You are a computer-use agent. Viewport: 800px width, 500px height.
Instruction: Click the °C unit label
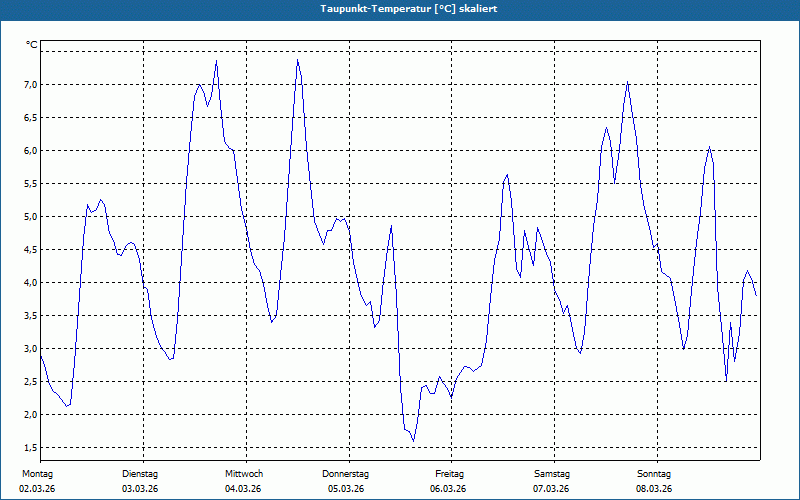[x=32, y=45]
